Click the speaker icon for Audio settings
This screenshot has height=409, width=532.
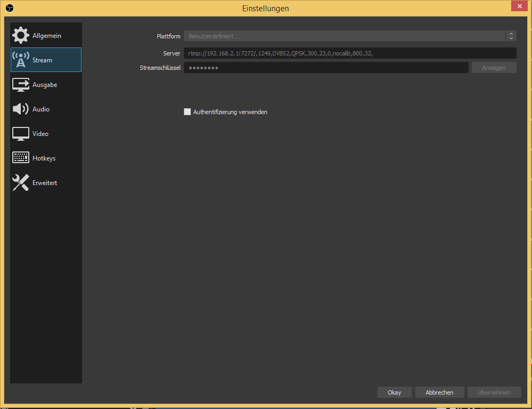[21, 109]
